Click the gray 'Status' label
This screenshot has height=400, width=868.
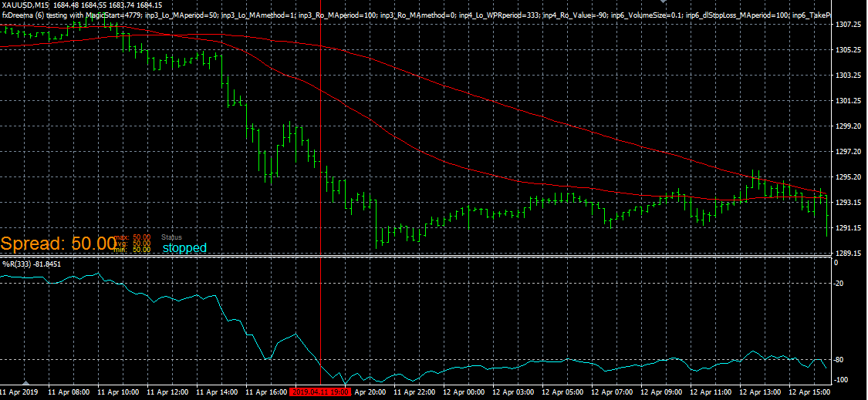pyautogui.click(x=171, y=237)
